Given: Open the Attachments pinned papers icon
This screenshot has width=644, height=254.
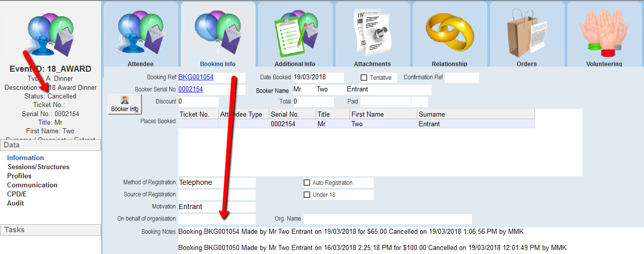Looking at the screenshot, I should (x=372, y=33).
